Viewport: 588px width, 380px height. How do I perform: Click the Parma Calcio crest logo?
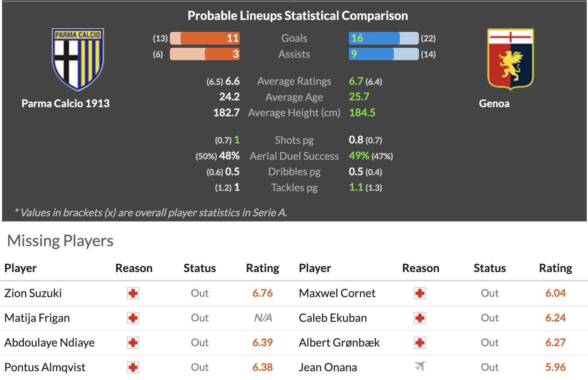[x=78, y=59]
